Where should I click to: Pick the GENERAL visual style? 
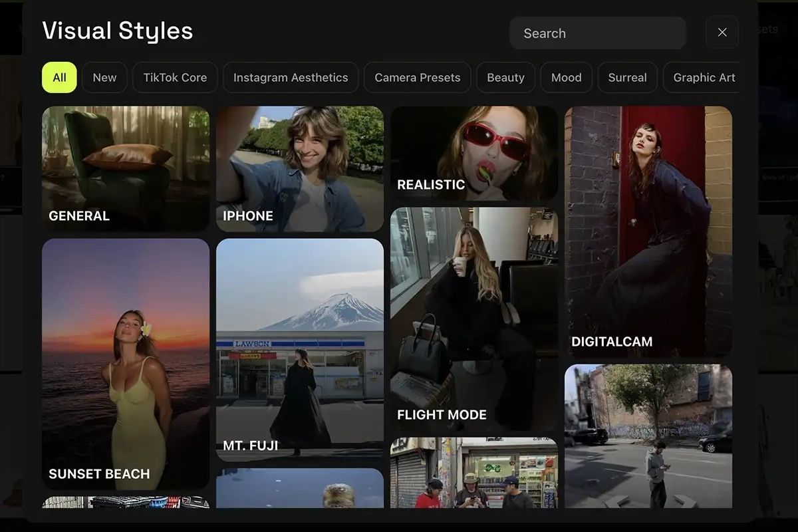pos(126,169)
